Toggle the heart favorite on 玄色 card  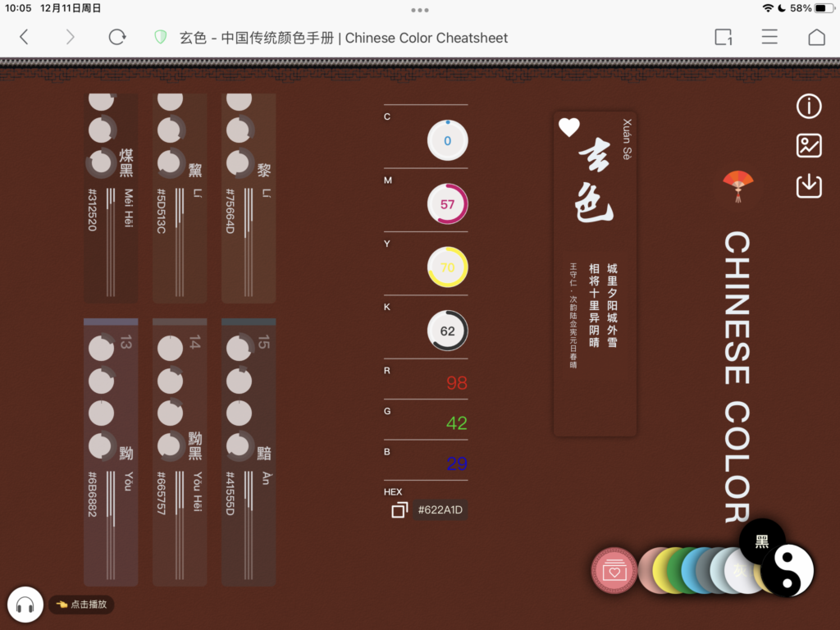pos(568,127)
